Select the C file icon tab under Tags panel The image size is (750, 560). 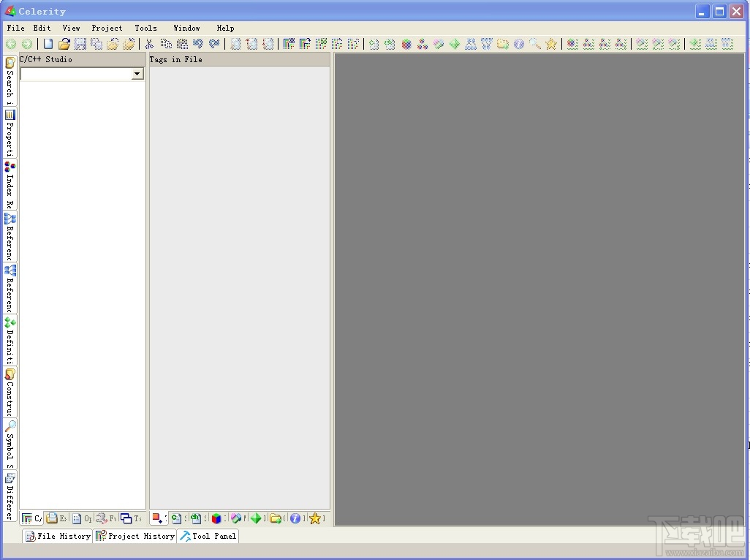pos(179,518)
